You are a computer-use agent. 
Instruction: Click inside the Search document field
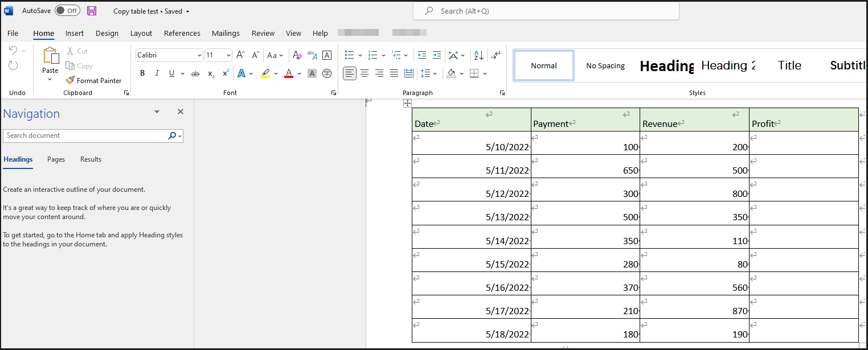[85, 135]
